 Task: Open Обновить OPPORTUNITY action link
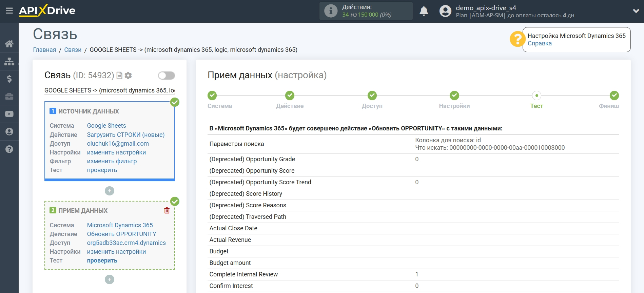(122, 234)
